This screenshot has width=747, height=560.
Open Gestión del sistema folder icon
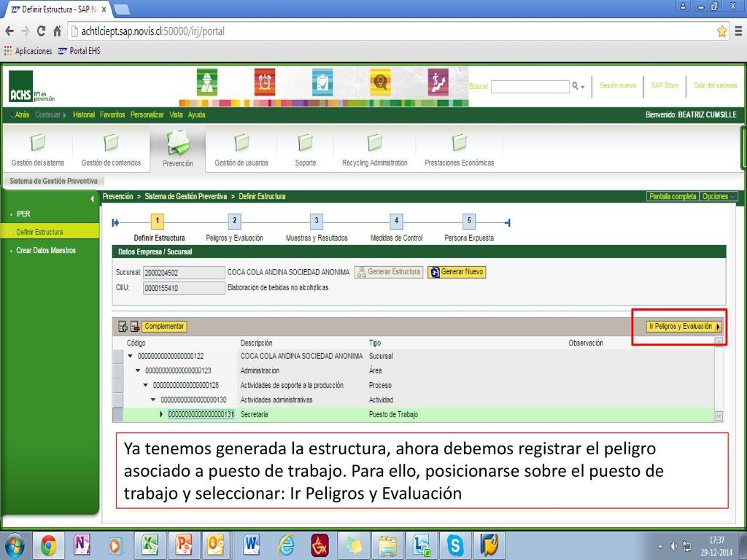[38, 142]
